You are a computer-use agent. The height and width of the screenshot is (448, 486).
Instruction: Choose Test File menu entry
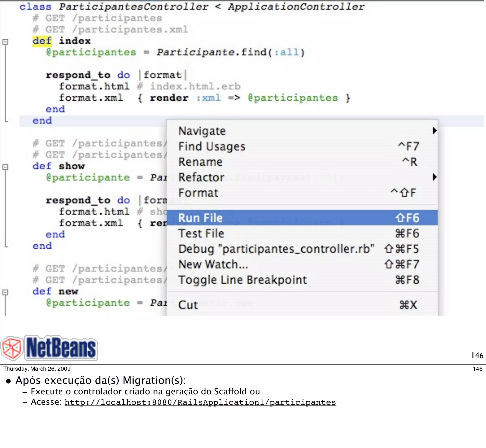tap(201, 233)
